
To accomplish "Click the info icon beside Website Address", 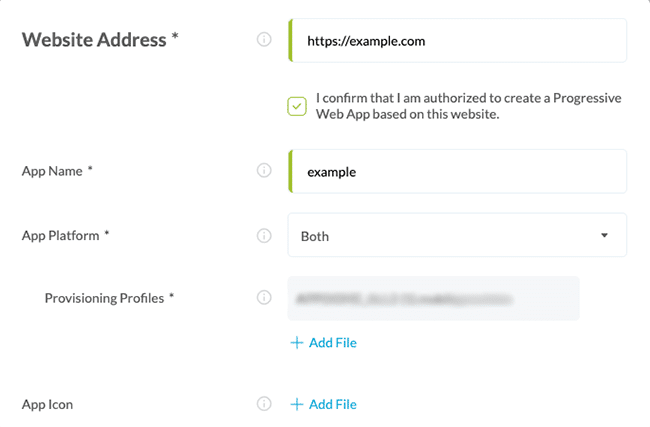I will pyautogui.click(x=264, y=40).
